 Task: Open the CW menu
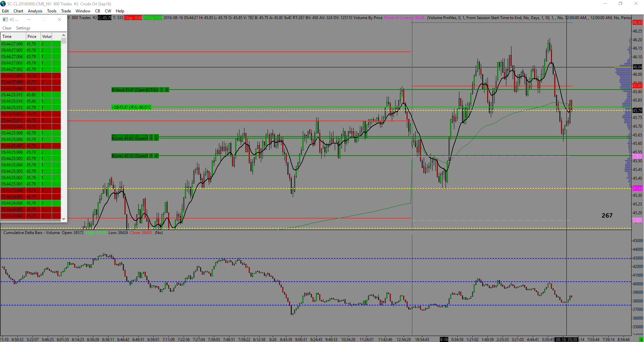point(108,11)
